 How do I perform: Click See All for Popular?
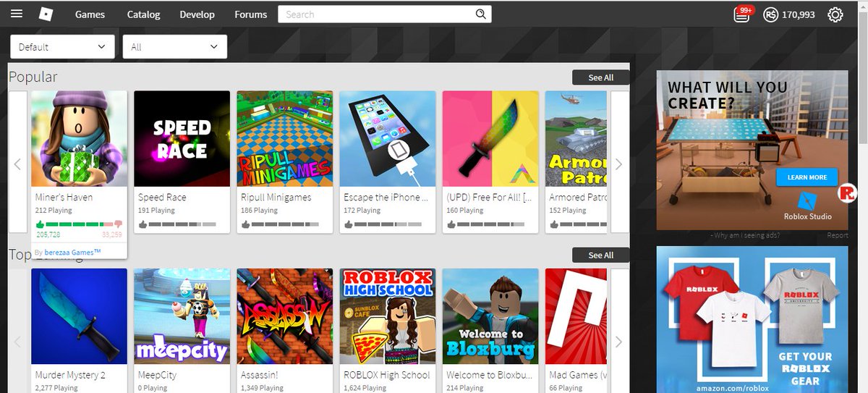point(600,77)
